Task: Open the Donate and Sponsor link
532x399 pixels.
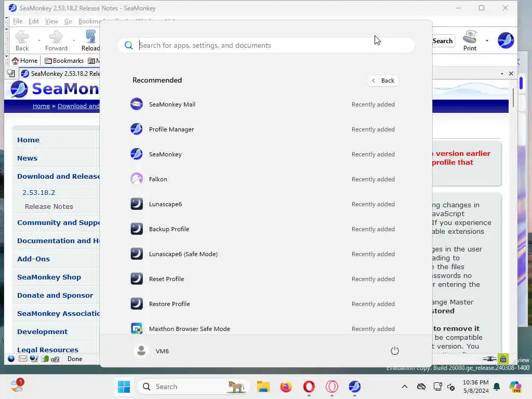Action: click(x=55, y=295)
